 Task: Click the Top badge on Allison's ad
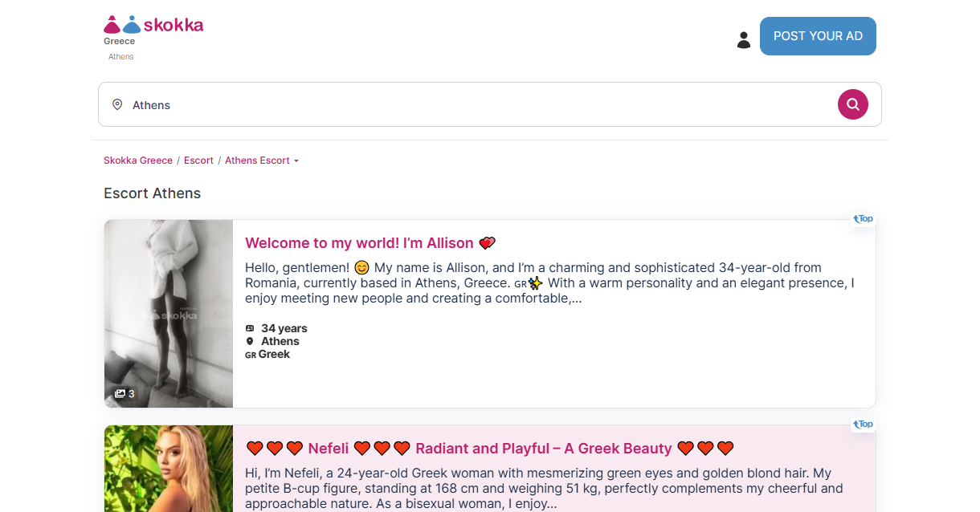tap(863, 218)
